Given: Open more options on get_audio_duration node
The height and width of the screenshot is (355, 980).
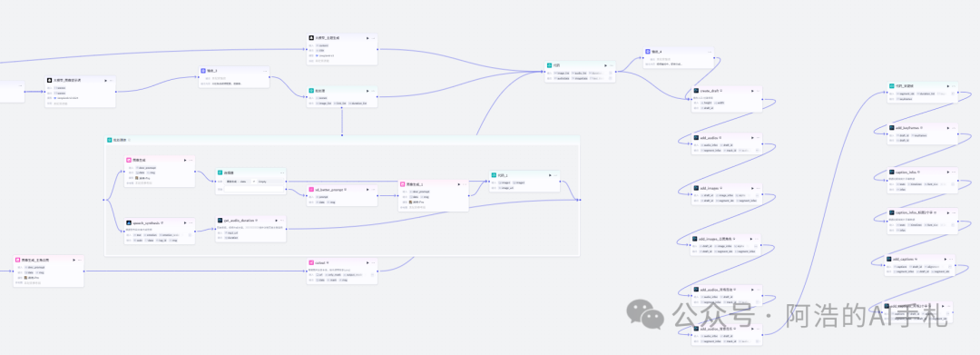Looking at the screenshot, I should coord(282,220).
